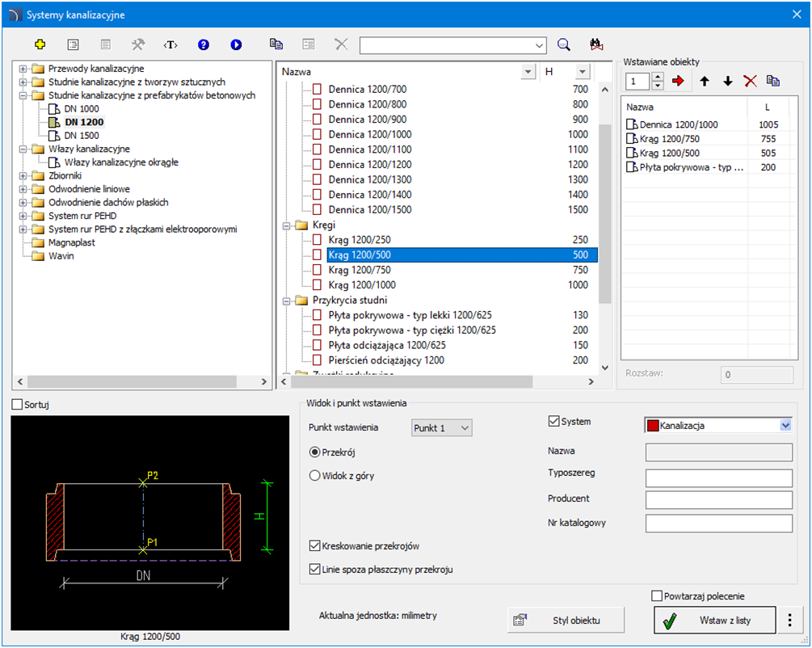Toggle Powtarzaj polecenie checkbox
Viewport: 812px width, 648px height.
[657, 596]
